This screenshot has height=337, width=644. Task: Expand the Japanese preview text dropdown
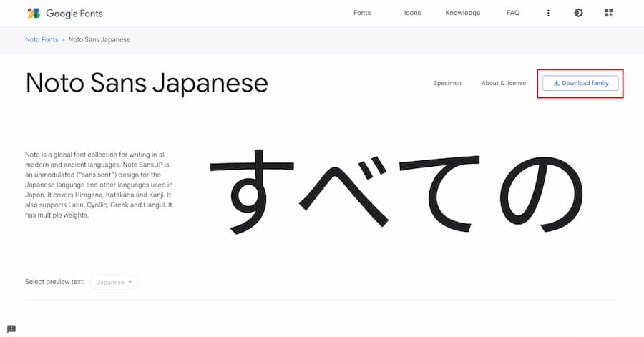click(x=114, y=282)
